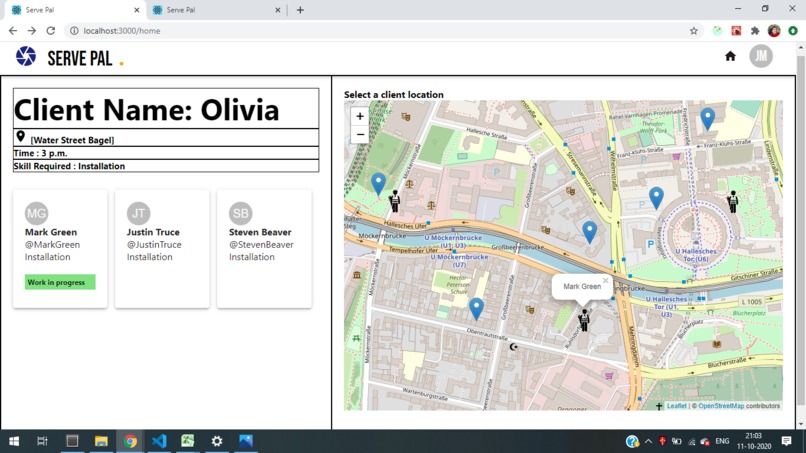Select the blue pin near Obentrautstraße
Screen dimensions: 806x453
tap(477, 309)
